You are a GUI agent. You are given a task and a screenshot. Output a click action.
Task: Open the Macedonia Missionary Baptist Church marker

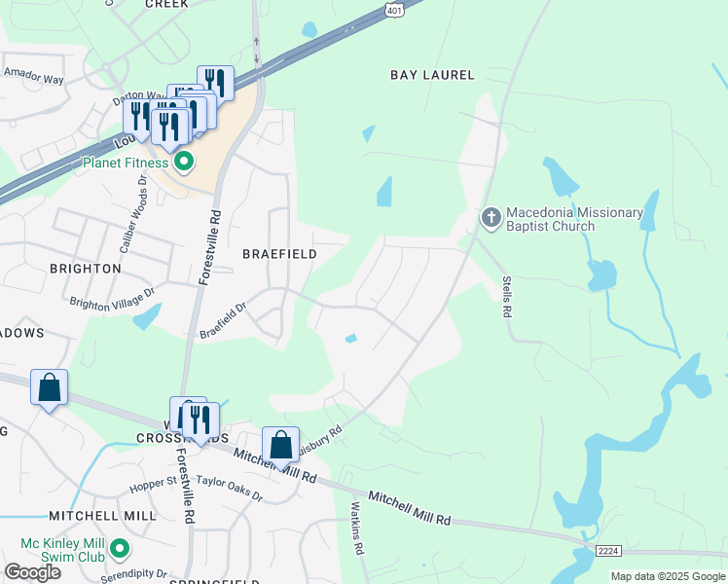coord(491,219)
